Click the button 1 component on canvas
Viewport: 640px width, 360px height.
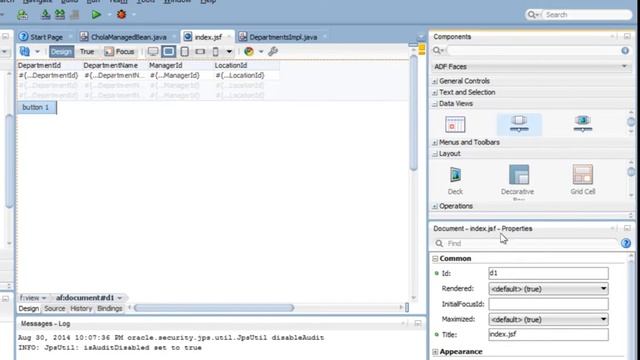[36, 107]
